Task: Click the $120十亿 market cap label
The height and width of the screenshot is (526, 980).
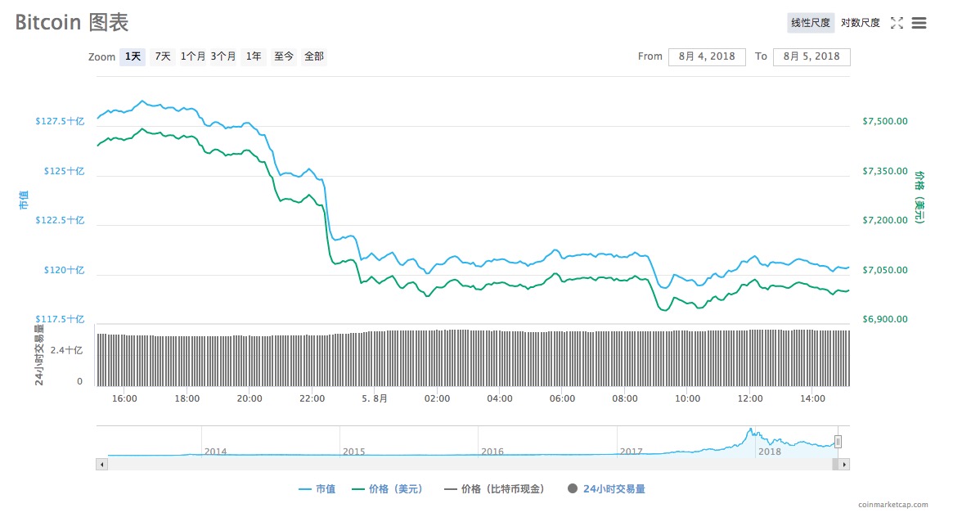Action: coord(64,271)
